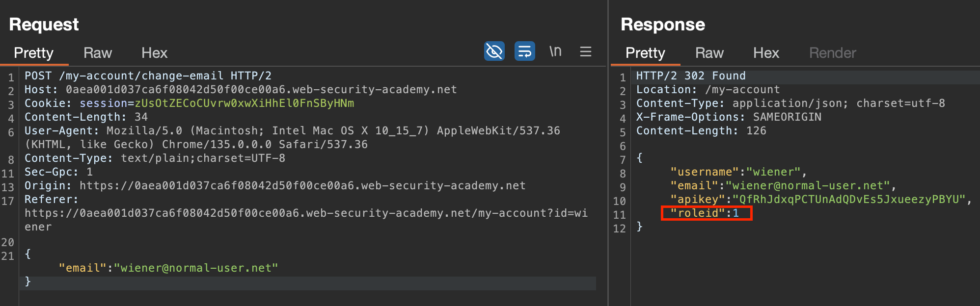Open the Response Hex tab

[x=766, y=53]
